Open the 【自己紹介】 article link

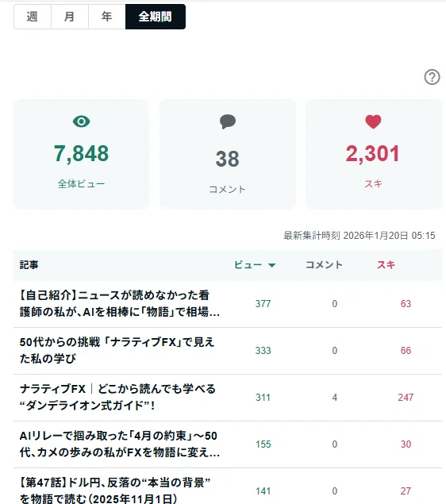120,304
